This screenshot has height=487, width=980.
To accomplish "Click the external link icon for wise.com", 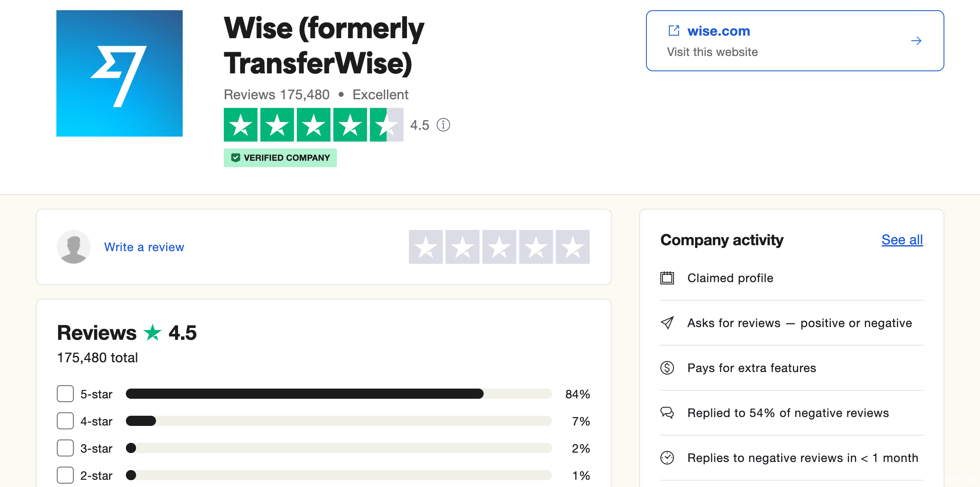I will 674,31.
